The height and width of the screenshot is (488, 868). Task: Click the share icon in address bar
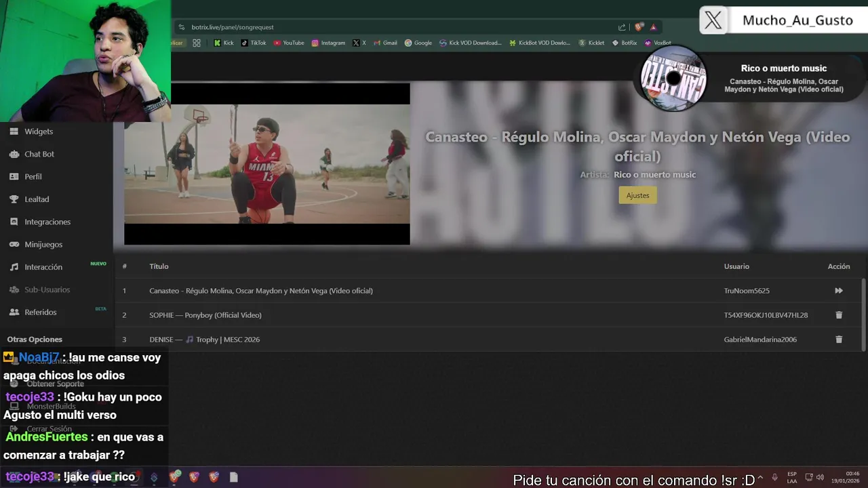tap(622, 27)
